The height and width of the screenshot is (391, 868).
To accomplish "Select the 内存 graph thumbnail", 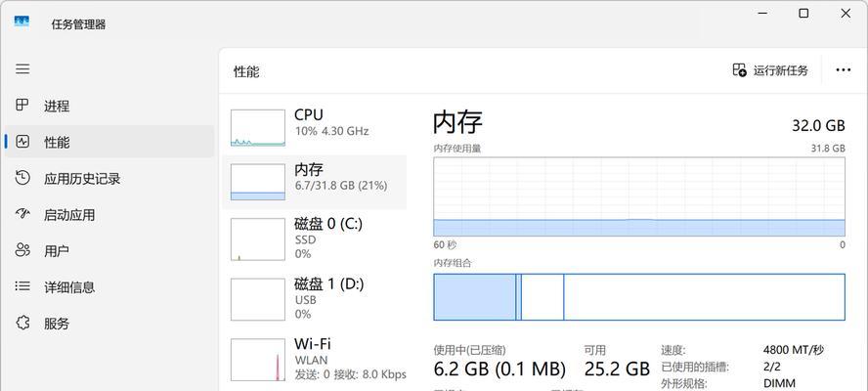I will tap(258, 182).
